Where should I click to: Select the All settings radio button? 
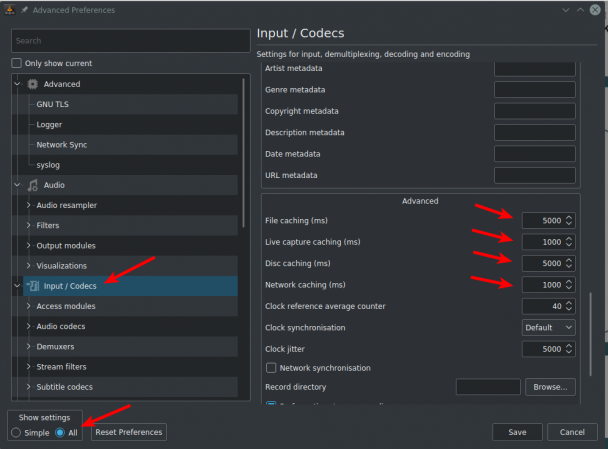(60, 433)
